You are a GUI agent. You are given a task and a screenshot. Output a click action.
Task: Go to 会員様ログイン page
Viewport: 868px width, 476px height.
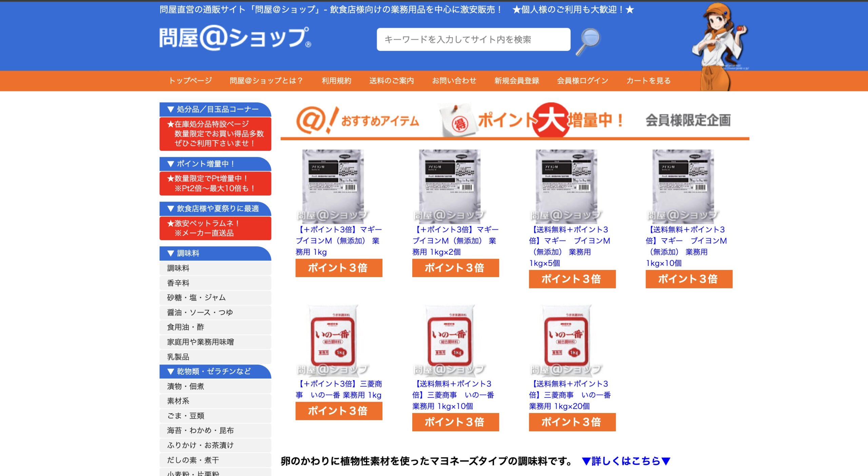[582, 81]
